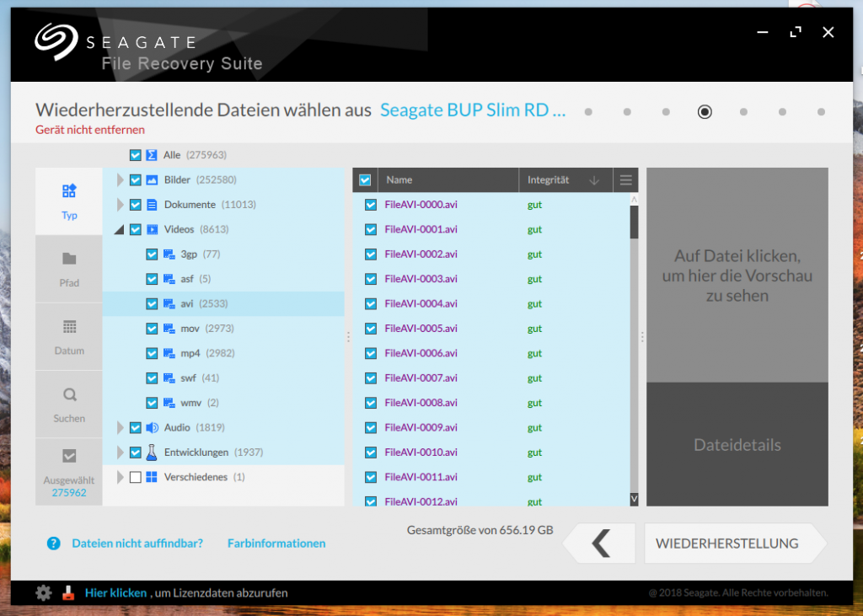Click the clean-up brush icon in footer
This screenshot has width=863, height=616.
pyautogui.click(x=68, y=593)
